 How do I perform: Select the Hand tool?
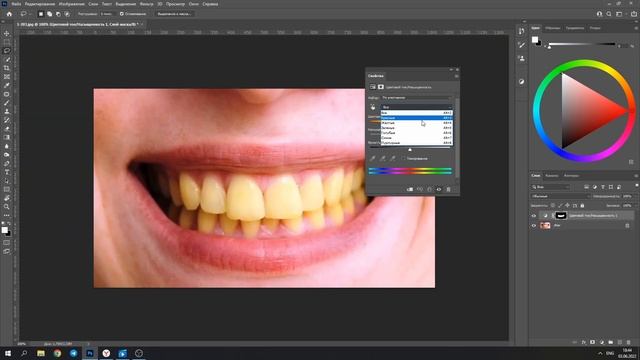(x=7, y=198)
